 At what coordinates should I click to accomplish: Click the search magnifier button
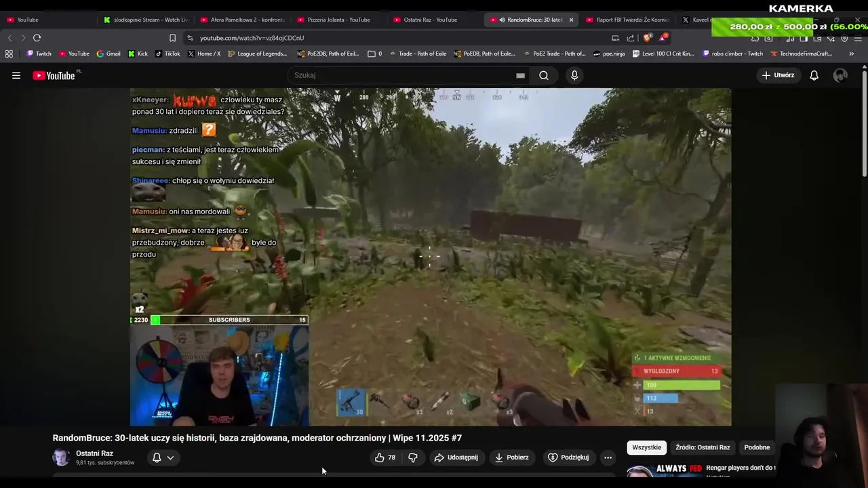[x=544, y=75]
